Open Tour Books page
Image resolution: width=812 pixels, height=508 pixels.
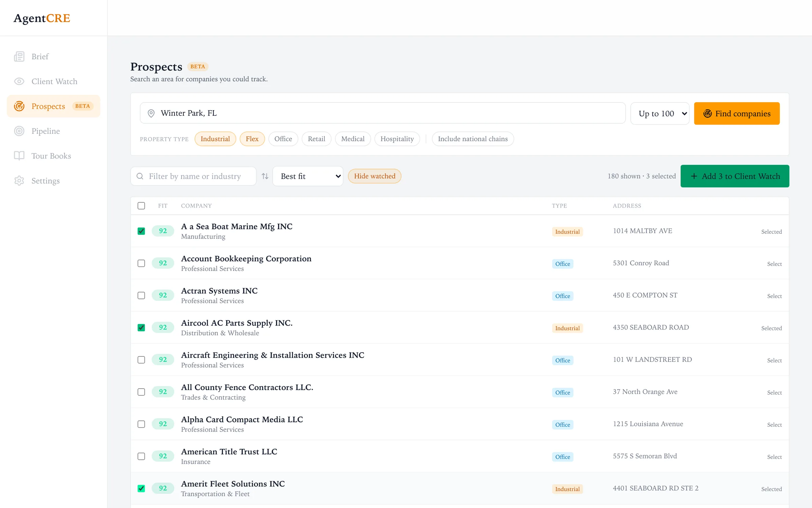[53, 156]
